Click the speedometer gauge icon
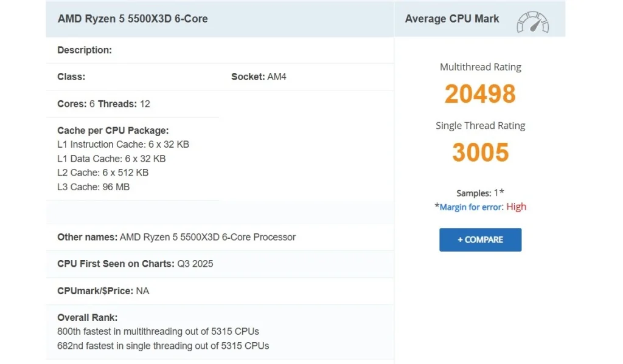 (532, 22)
